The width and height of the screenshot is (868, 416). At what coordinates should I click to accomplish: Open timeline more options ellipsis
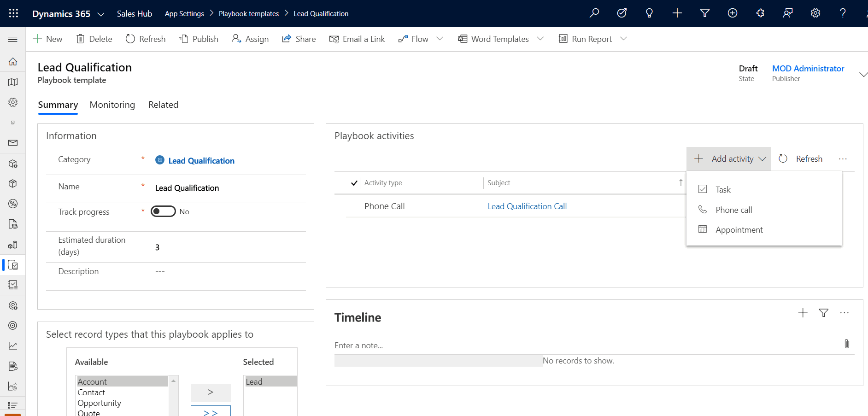[x=844, y=313]
